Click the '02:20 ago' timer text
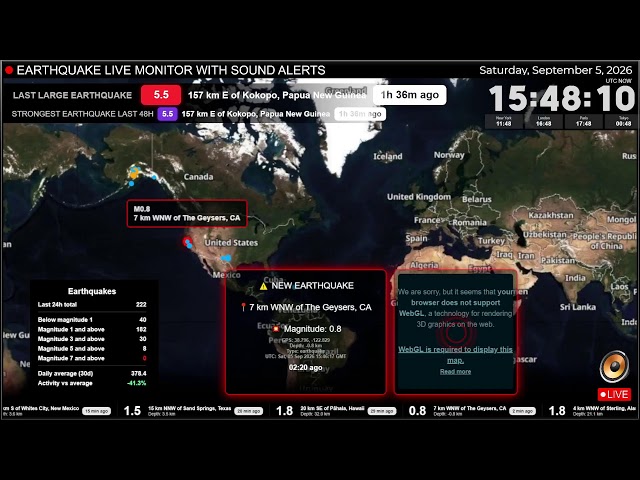Viewport: 640px width, 480px height. 306,367
